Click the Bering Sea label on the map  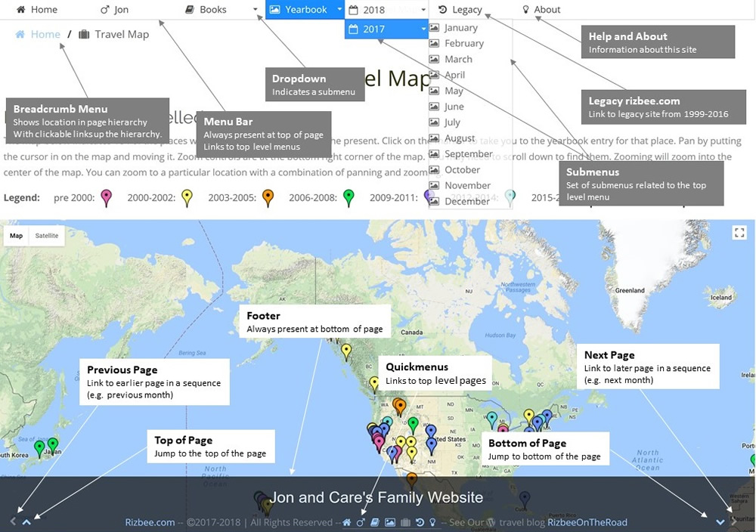coord(192,353)
